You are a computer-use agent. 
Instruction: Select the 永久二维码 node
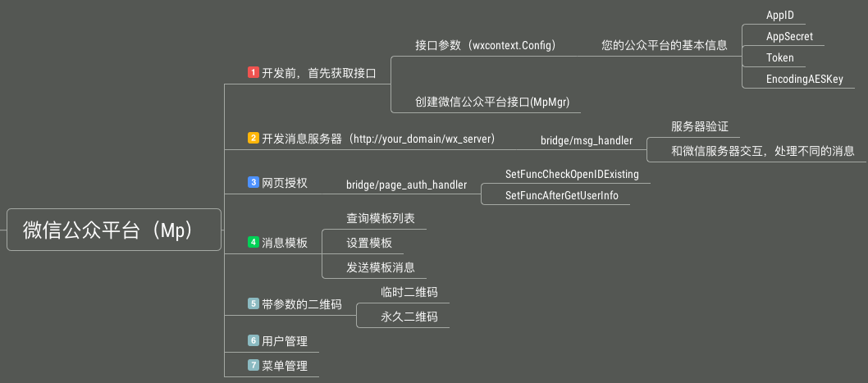[409, 317]
